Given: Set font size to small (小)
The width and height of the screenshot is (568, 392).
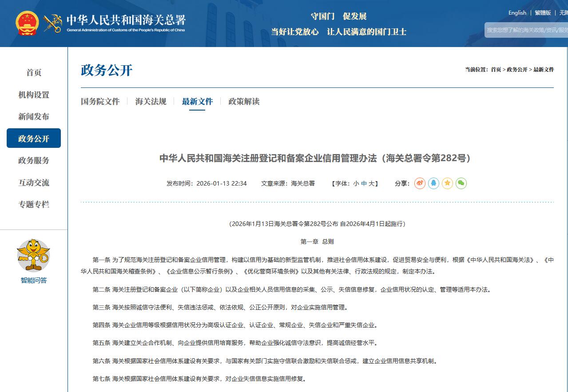Looking at the screenshot, I should click(356, 183).
